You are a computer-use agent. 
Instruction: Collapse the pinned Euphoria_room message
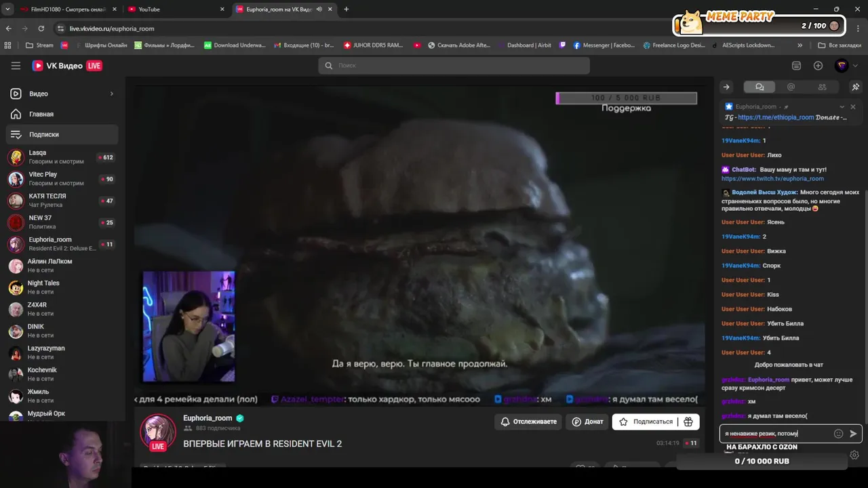pos(842,106)
